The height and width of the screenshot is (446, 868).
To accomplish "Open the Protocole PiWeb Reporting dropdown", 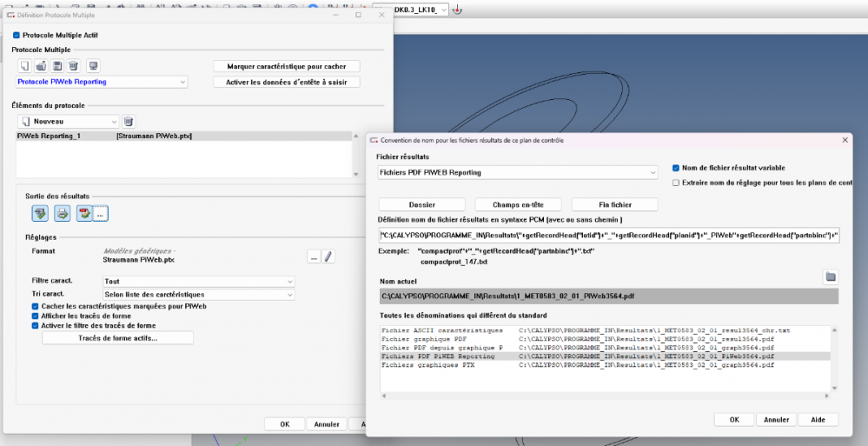I will tap(102, 82).
